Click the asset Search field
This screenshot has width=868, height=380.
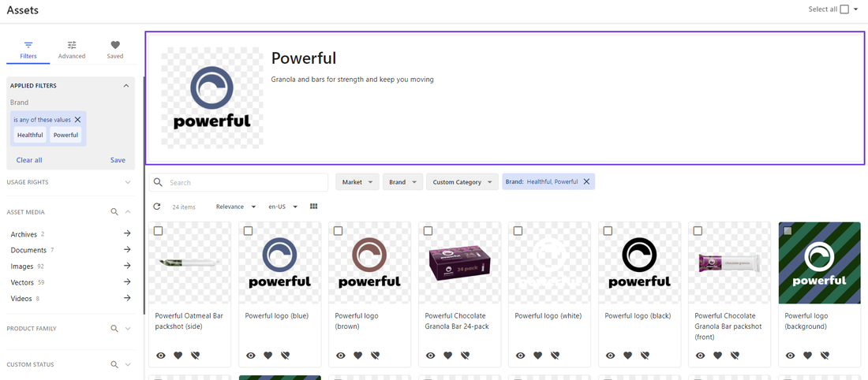pyautogui.click(x=238, y=182)
